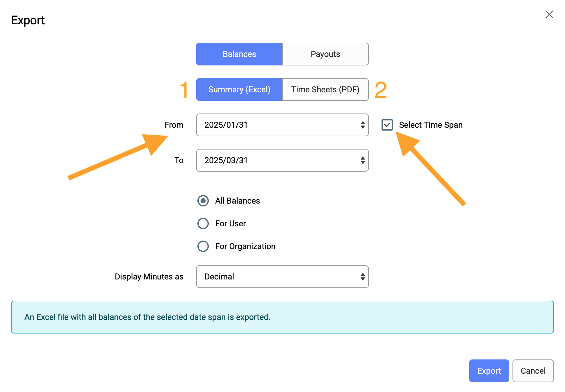Click the Excel export info message box
This screenshot has width=565, height=392.
[x=282, y=317]
